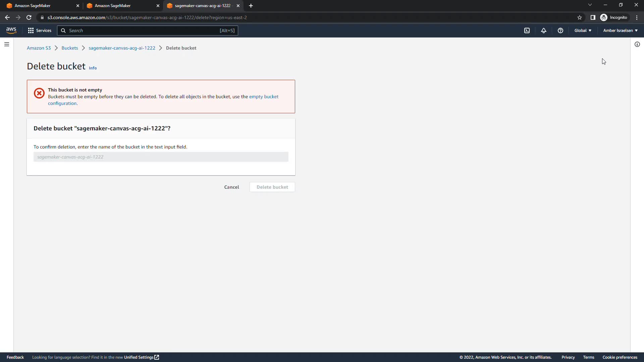The height and width of the screenshot is (362, 644).
Task: Focus the bucket name confirmation field
Action: (161, 157)
